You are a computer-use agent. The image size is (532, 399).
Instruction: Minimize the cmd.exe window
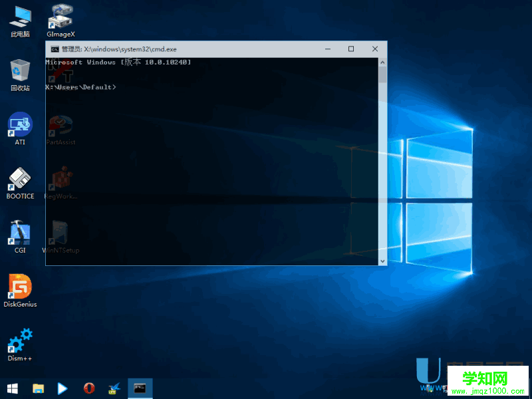click(328, 49)
